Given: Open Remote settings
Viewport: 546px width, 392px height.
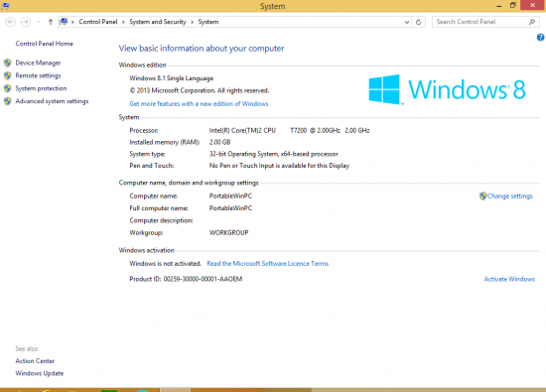Looking at the screenshot, I should (38, 75).
